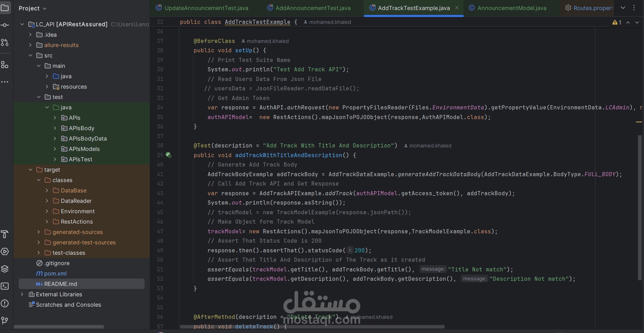Image resolution: width=644 pixels, height=333 pixels.
Task: Select the APIsModels package
Action: click(81, 149)
